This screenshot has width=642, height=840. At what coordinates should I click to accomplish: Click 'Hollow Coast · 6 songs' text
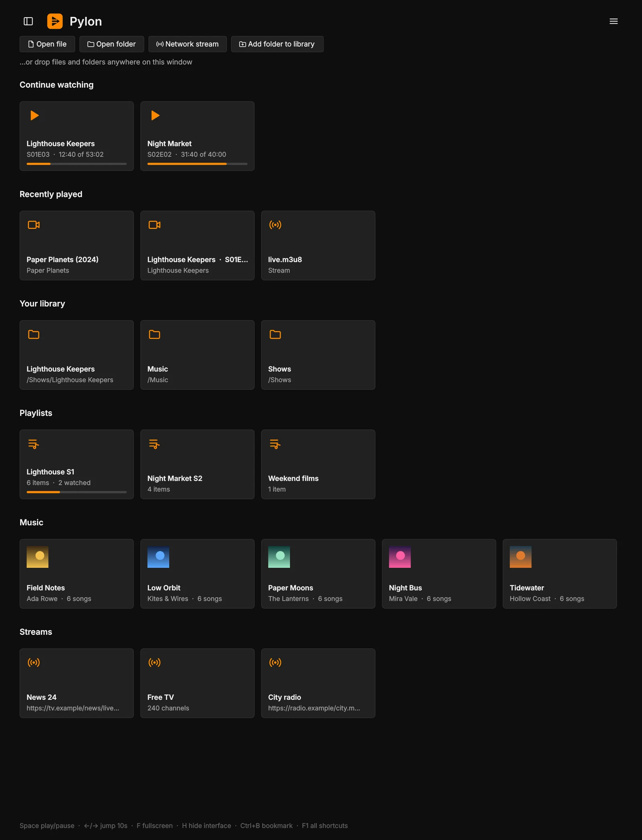(547, 599)
